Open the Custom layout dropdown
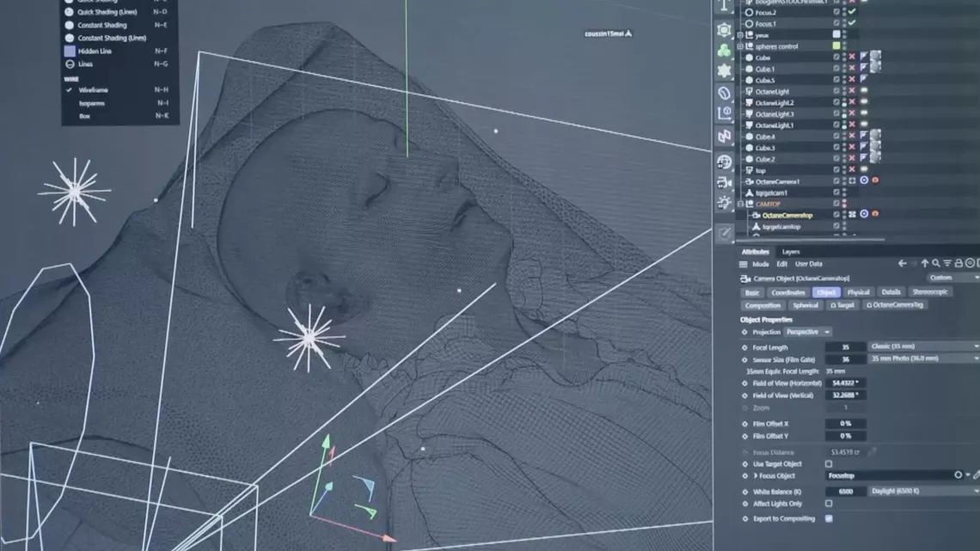The image size is (980, 551). coord(952,278)
